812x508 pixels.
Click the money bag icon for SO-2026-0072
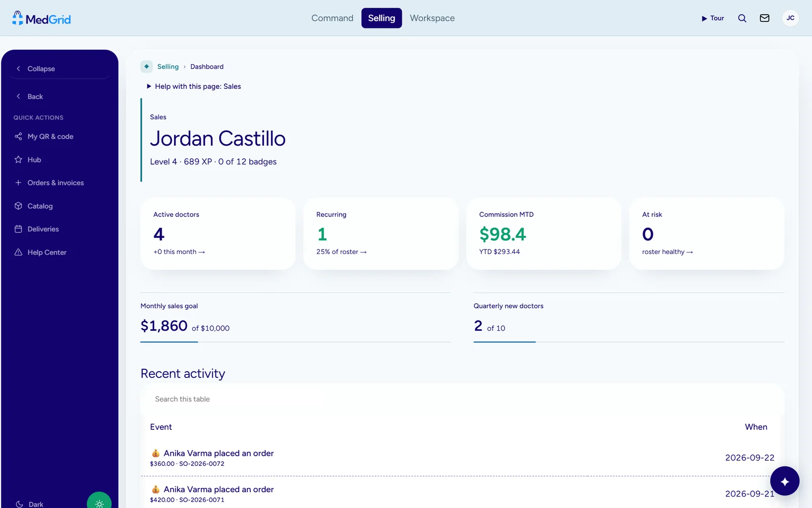[x=156, y=453]
